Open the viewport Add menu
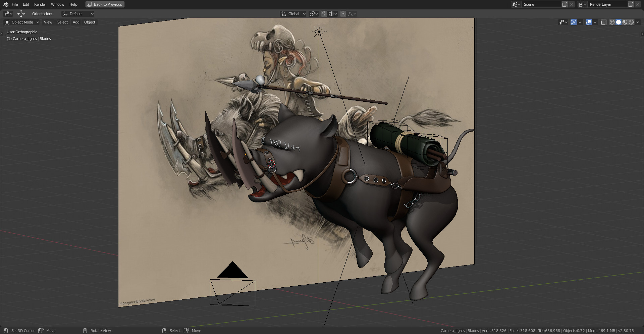The height and width of the screenshot is (334, 644). [x=76, y=22]
